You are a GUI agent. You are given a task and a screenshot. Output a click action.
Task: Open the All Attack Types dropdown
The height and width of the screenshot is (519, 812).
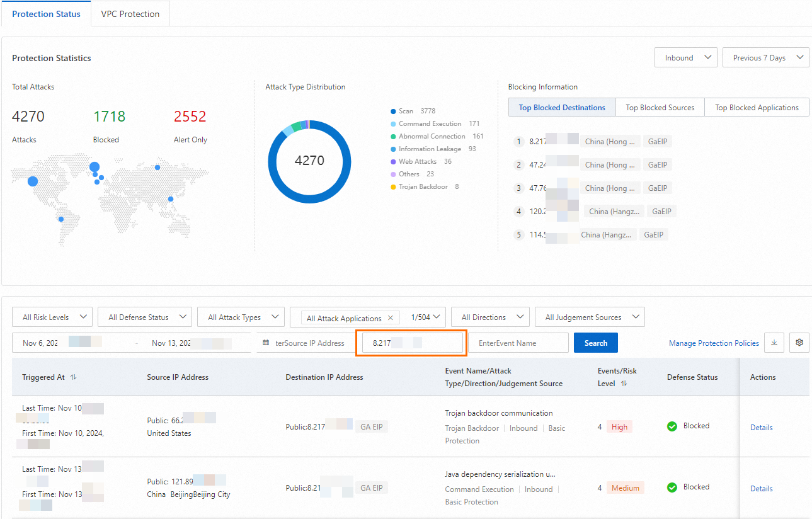241,317
